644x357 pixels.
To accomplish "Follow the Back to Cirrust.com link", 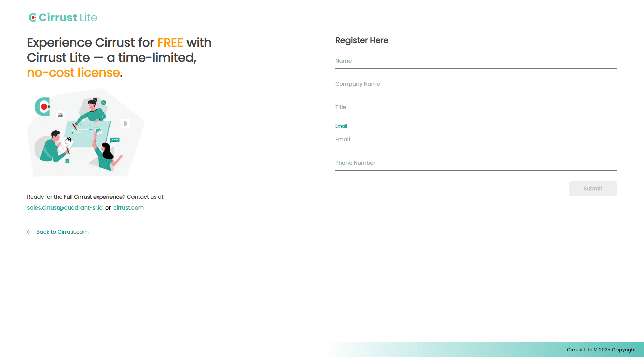I will coord(62,232).
